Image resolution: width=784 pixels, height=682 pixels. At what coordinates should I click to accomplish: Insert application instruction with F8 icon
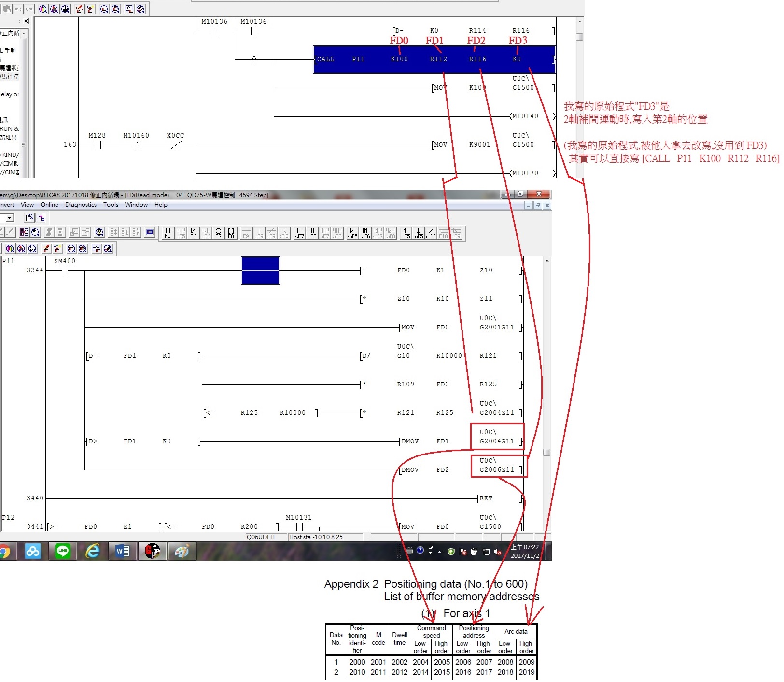coord(231,233)
